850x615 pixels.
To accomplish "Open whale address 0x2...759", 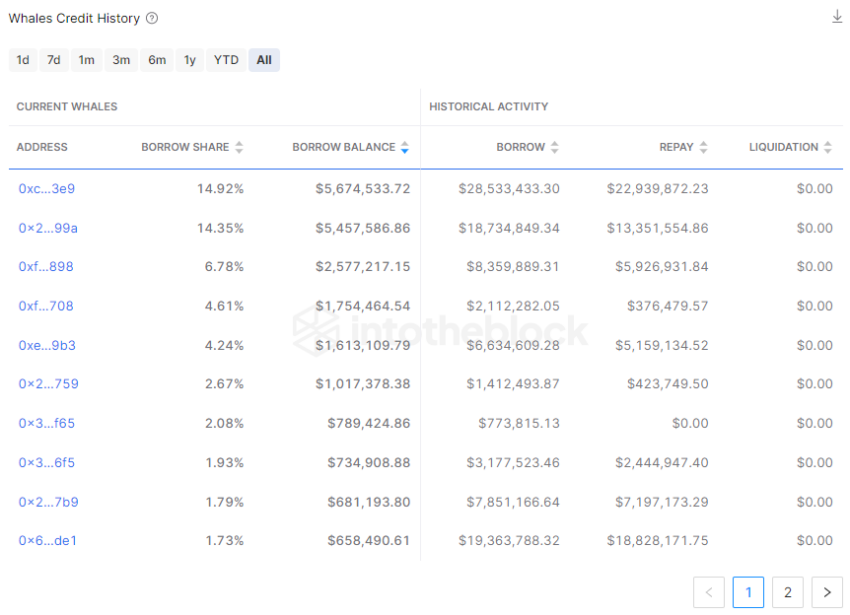I will (x=48, y=384).
